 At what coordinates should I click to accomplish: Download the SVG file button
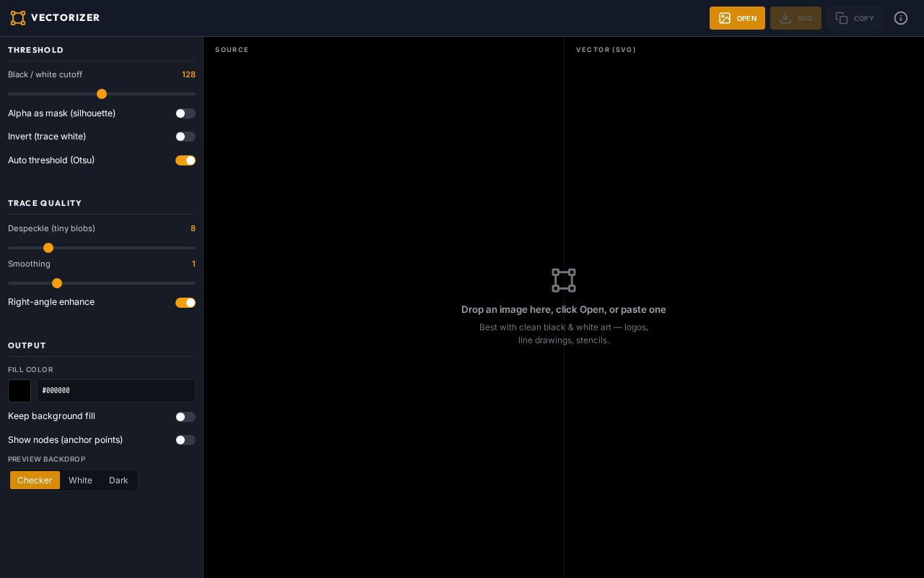[x=796, y=18]
